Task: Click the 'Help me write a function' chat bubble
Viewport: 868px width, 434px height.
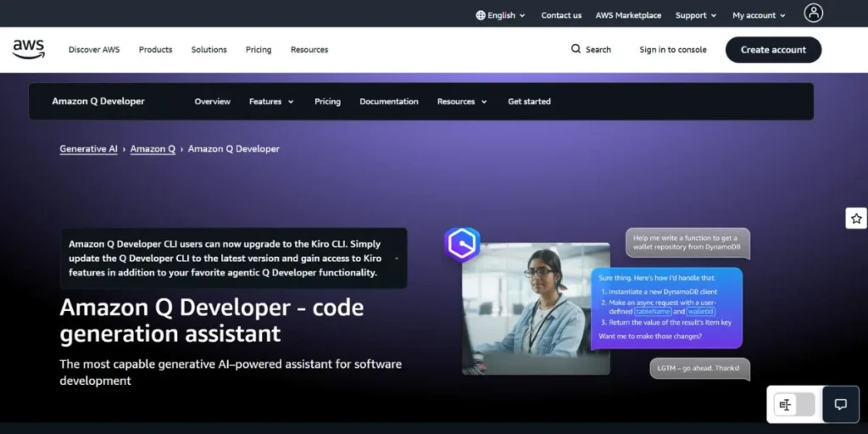Action: [687, 243]
